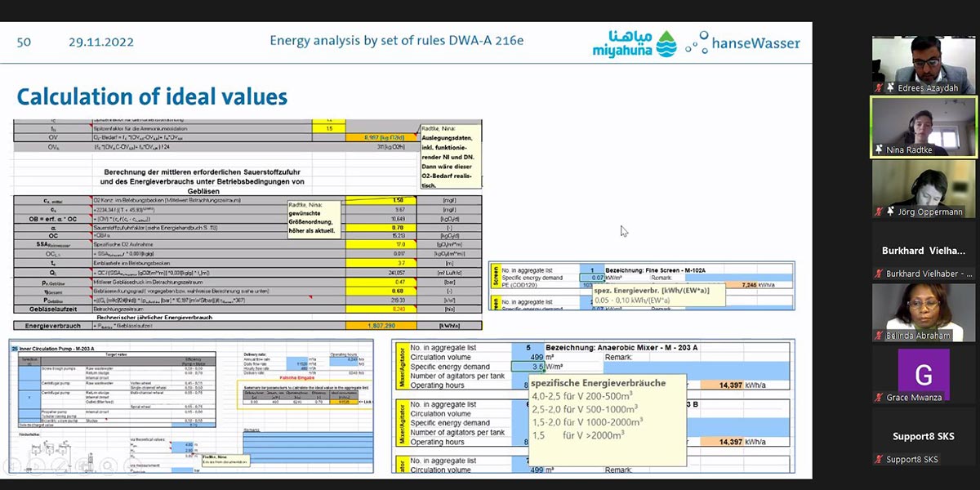
Task: Click the 'Calculation of ideal values' slide title
Action: (152, 97)
